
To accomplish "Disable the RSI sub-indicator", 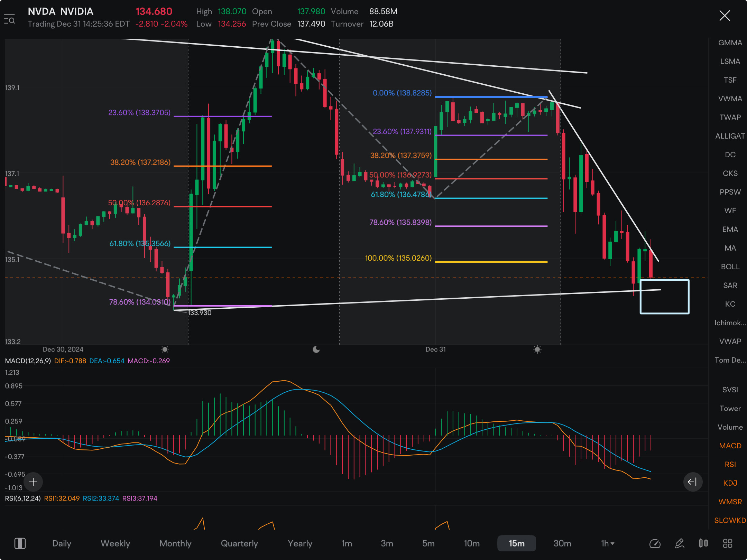I will click(730, 464).
